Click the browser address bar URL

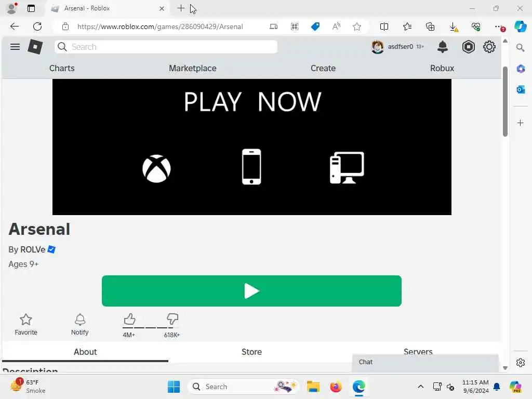pyautogui.click(x=160, y=26)
